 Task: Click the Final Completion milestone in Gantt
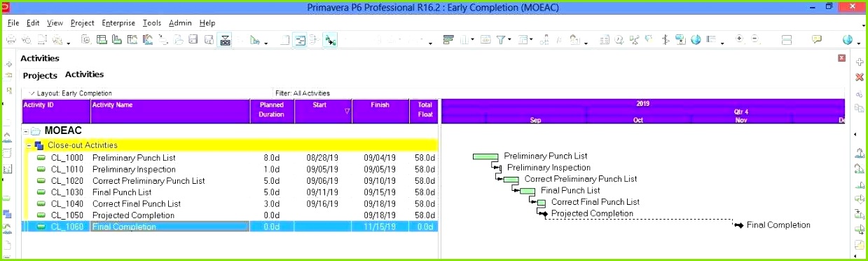click(738, 225)
